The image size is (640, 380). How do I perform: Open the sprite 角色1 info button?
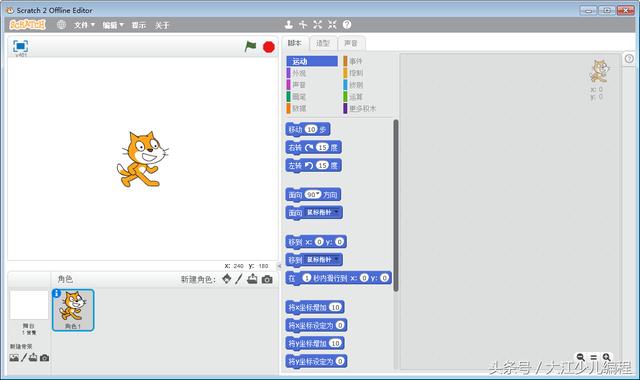57,293
